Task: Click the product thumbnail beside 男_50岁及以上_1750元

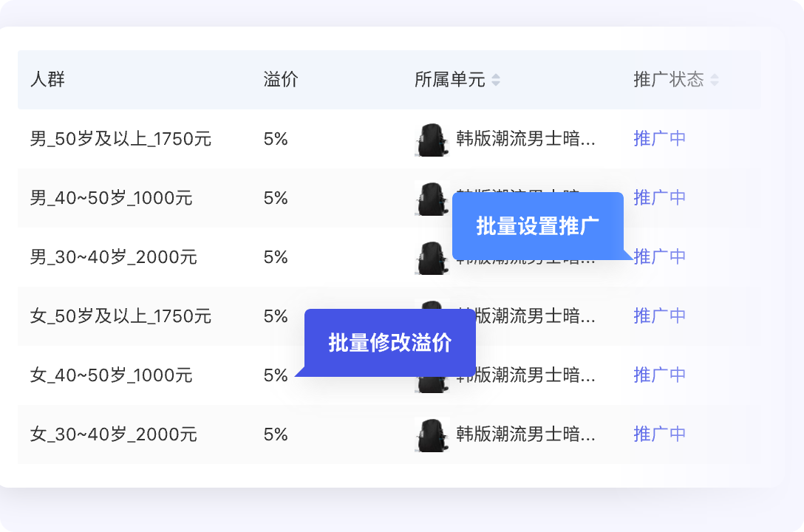Action: click(x=432, y=138)
